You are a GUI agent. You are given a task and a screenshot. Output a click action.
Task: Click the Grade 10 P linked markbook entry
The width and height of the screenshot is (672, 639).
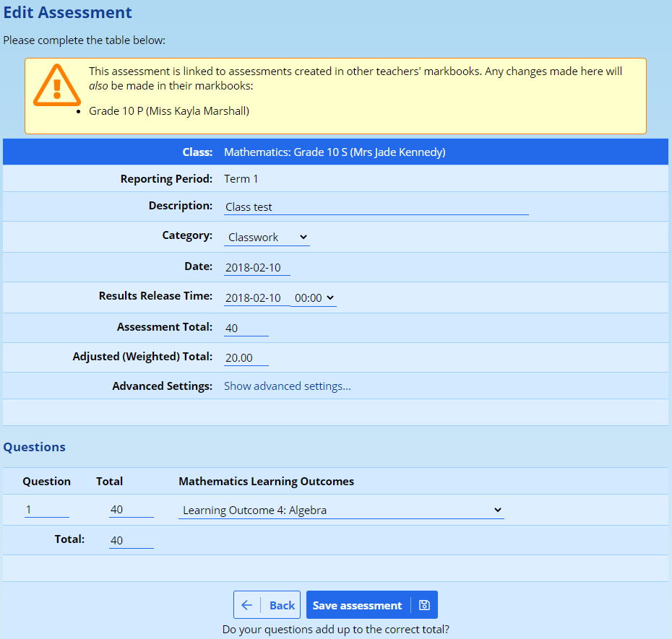tap(168, 110)
